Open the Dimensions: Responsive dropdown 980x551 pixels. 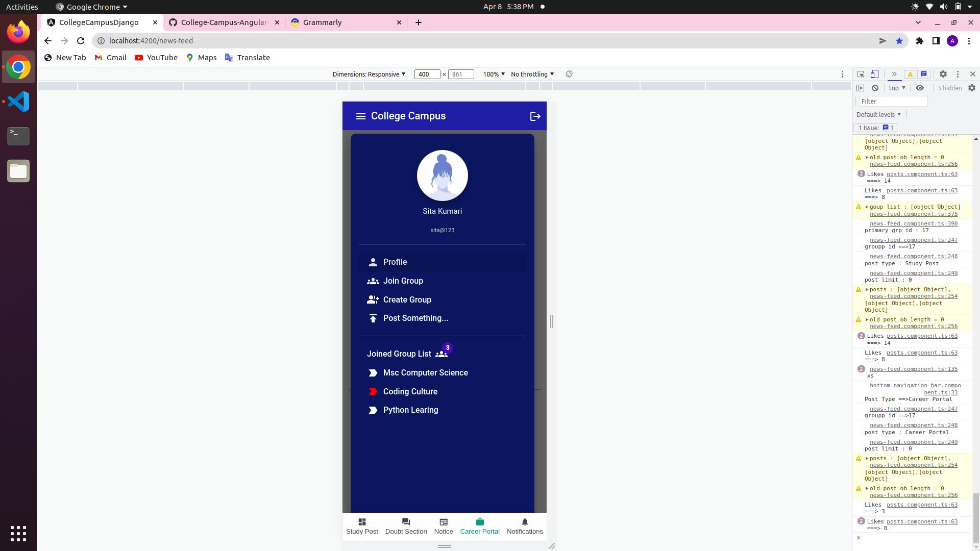tap(369, 74)
